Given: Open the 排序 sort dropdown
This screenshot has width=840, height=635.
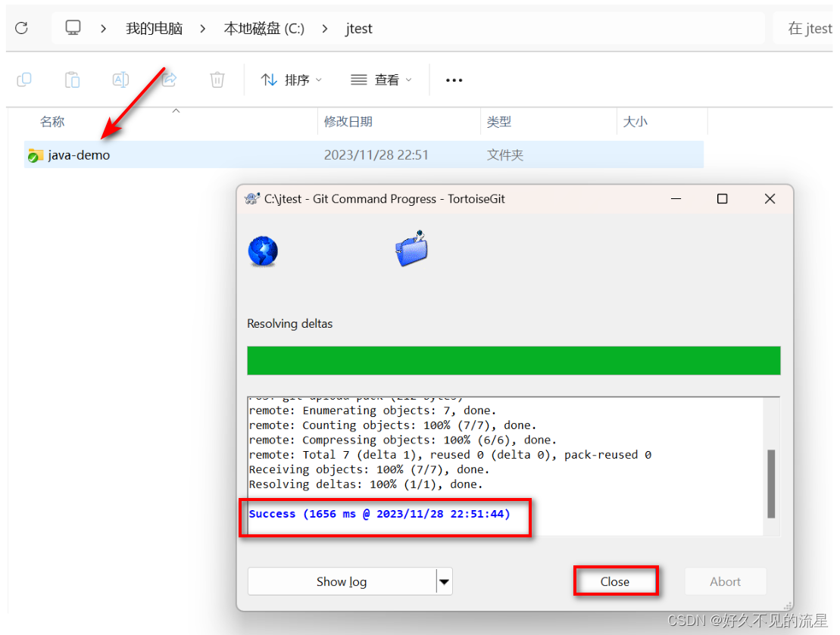Looking at the screenshot, I should [x=291, y=79].
